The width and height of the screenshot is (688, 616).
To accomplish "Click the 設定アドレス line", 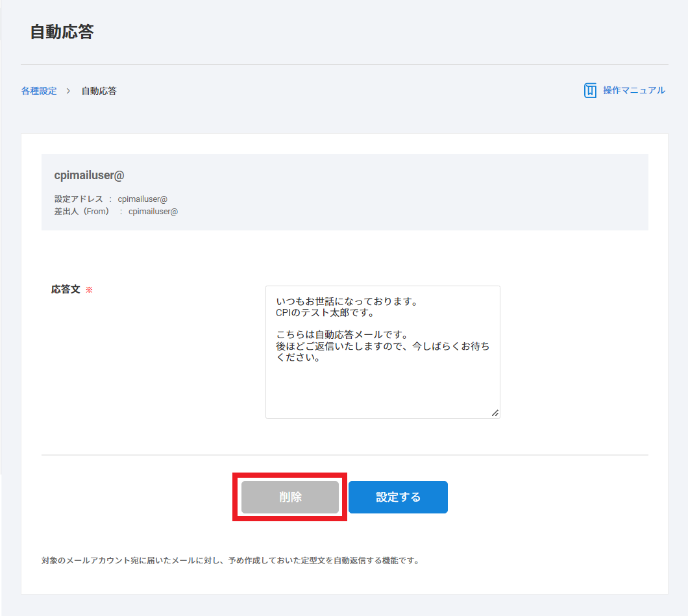I will tap(111, 199).
